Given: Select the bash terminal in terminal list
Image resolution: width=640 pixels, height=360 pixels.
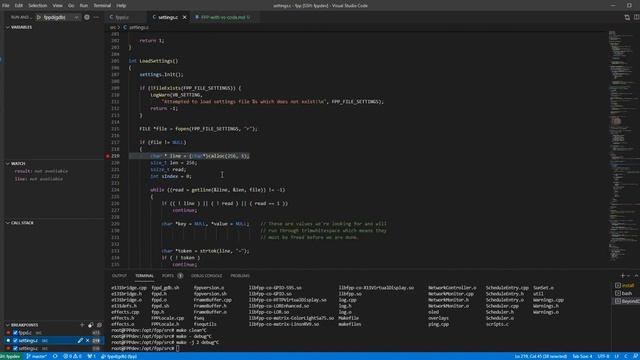Looking at the screenshot, I should coord(625,293).
